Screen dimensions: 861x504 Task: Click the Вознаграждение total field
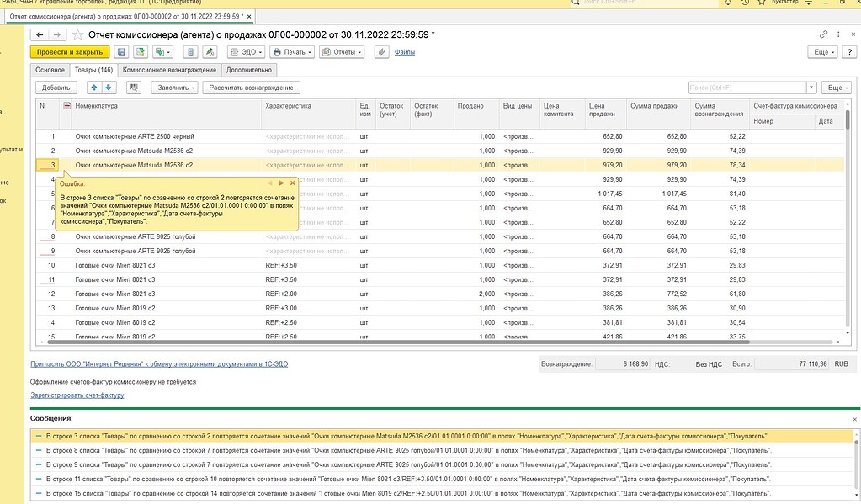(x=623, y=364)
